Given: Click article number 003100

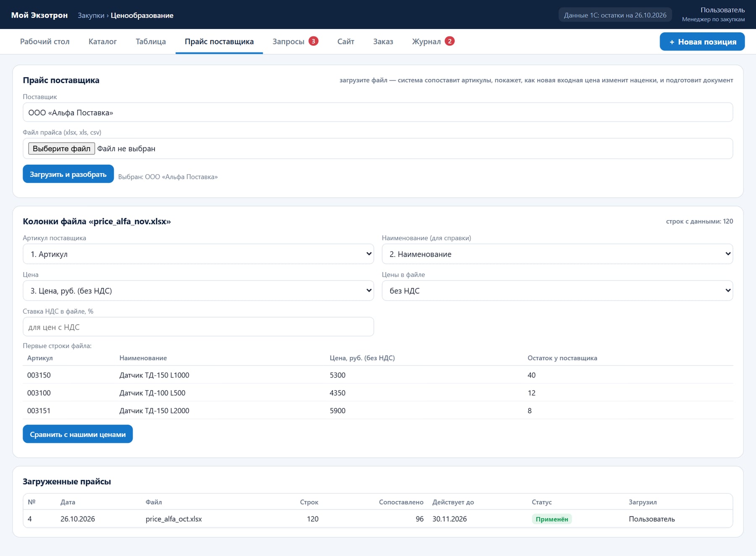Looking at the screenshot, I should click(x=39, y=393).
